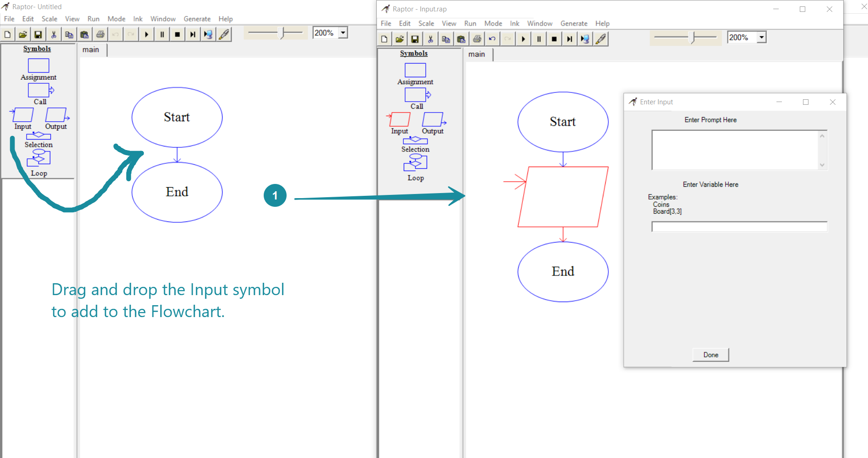Adjust the speed slider in the Input.rap toolbar
The image size is (868, 458).
(693, 38)
